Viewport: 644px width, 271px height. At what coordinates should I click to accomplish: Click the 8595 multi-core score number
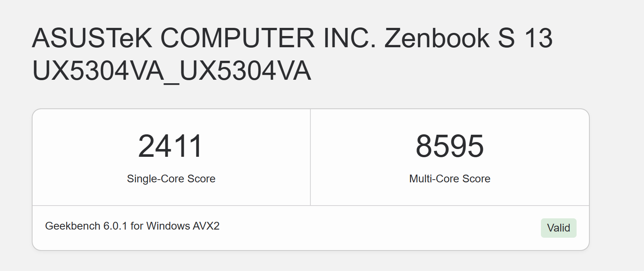click(x=450, y=146)
